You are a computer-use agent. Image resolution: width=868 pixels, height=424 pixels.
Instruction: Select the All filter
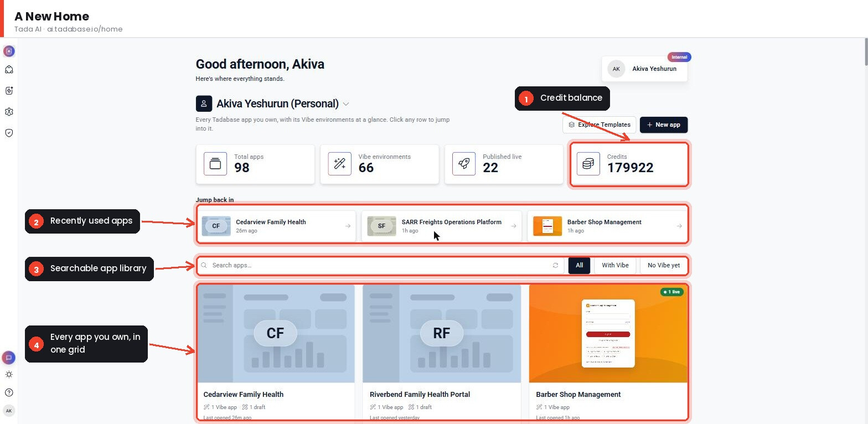(579, 265)
